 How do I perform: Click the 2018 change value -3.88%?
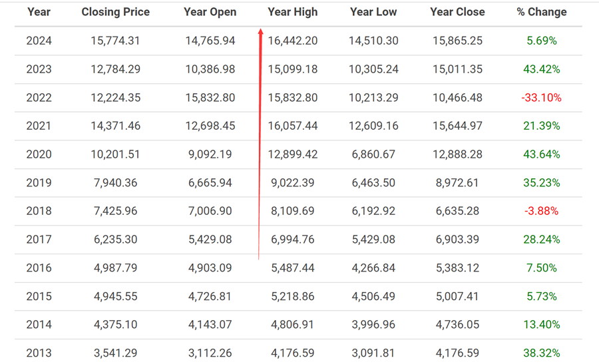point(541,211)
